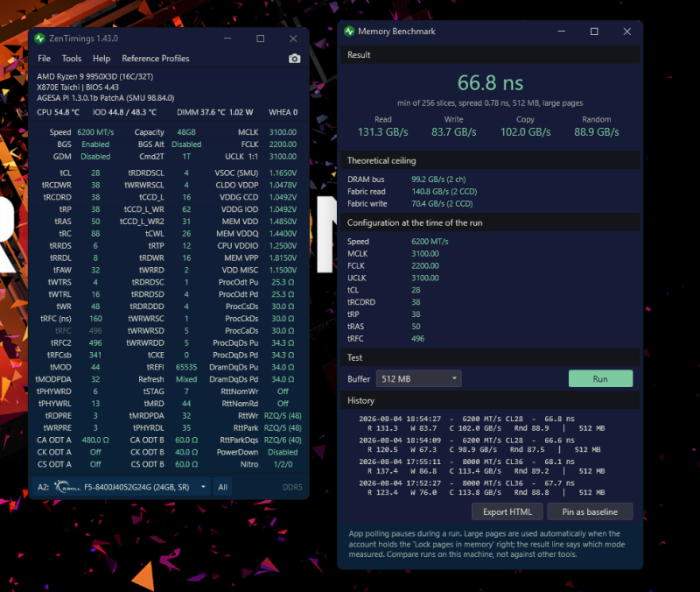The image size is (700, 592).
Task: Minimize the Memory Benchmark window
Action: pos(562,32)
